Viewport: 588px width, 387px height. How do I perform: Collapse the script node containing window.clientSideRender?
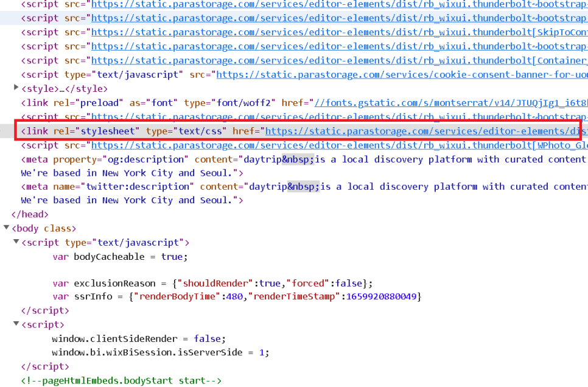(x=16, y=324)
